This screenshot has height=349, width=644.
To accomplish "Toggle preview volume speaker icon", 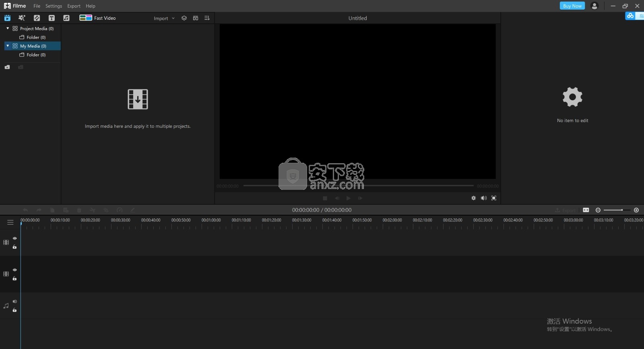I will (483, 198).
